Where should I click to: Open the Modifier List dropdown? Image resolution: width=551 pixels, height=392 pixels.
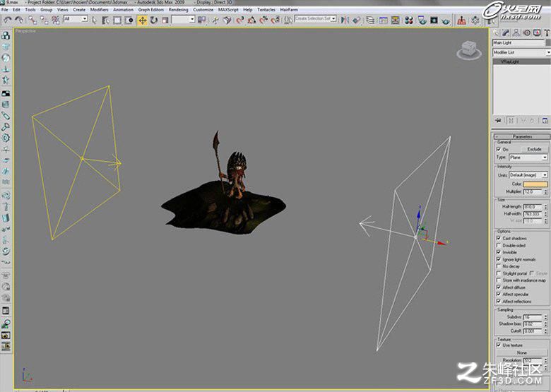pyautogui.click(x=521, y=52)
